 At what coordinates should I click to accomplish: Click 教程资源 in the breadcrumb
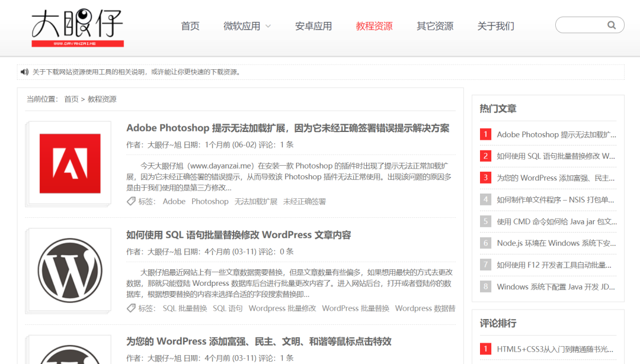click(x=102, y=99)
